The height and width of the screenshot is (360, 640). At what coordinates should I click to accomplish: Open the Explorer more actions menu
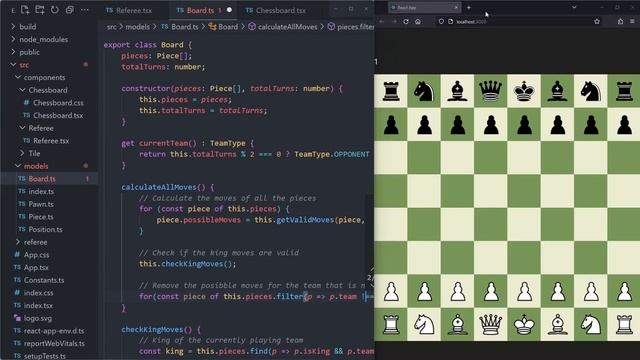click(x=84, y=10)
